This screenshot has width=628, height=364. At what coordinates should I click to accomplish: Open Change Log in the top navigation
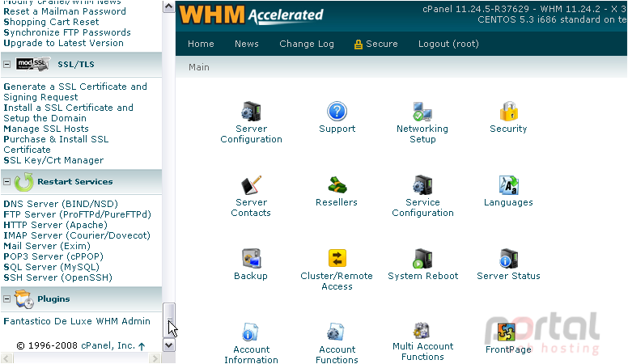point(307,44)
